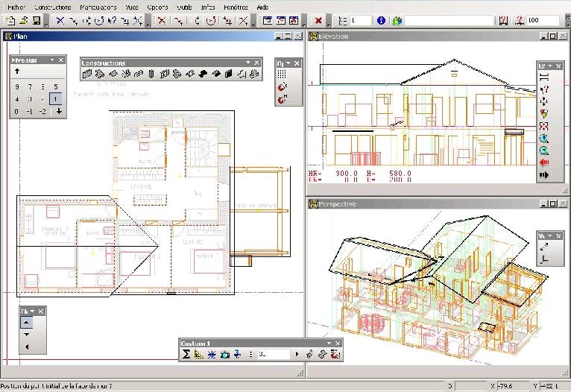Open the Fichier menu

pyautogui.click(x=16, y=7)
